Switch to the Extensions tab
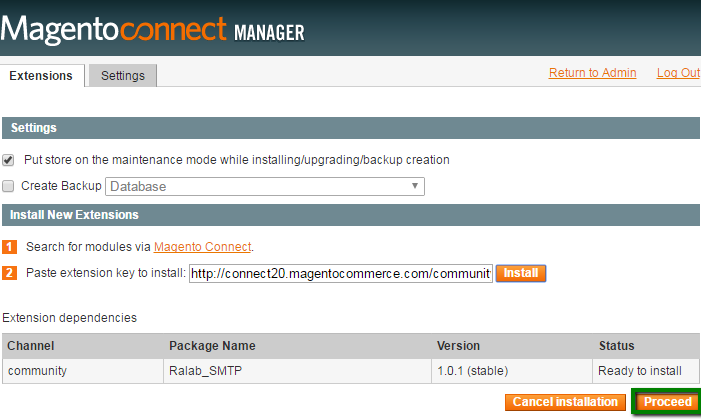Viewport: 701px width, 419px height. (41, 75)
